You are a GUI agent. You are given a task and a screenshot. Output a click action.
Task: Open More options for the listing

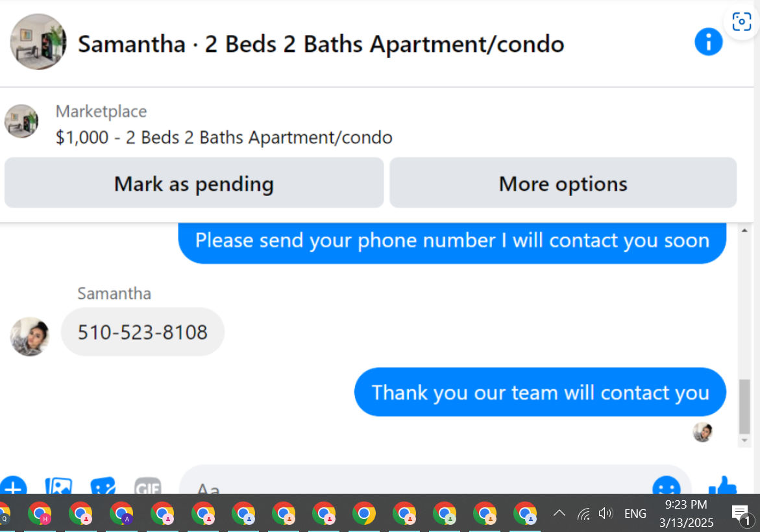563,183
